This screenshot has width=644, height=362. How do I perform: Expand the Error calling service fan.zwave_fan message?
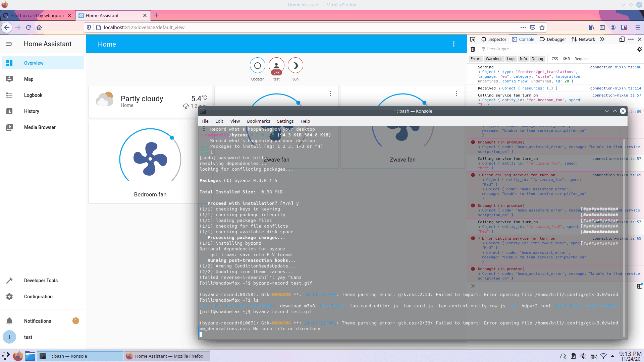click(x=480, y=175)
